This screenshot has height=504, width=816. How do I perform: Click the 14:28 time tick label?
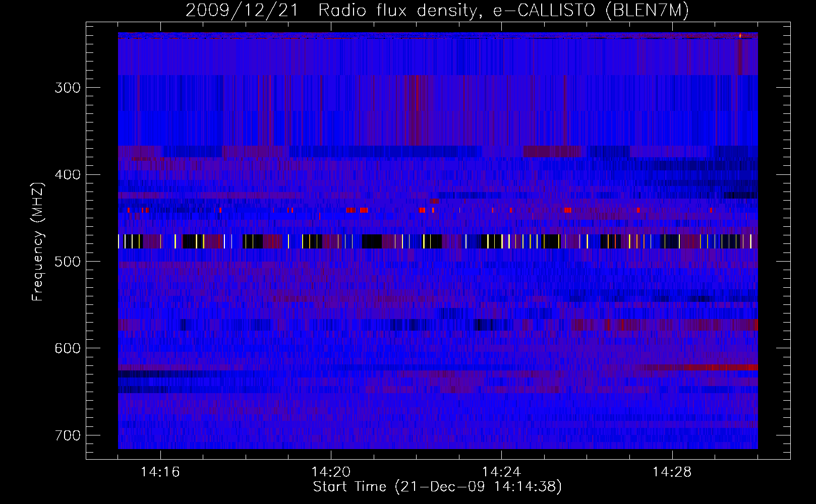coord(672,472)
